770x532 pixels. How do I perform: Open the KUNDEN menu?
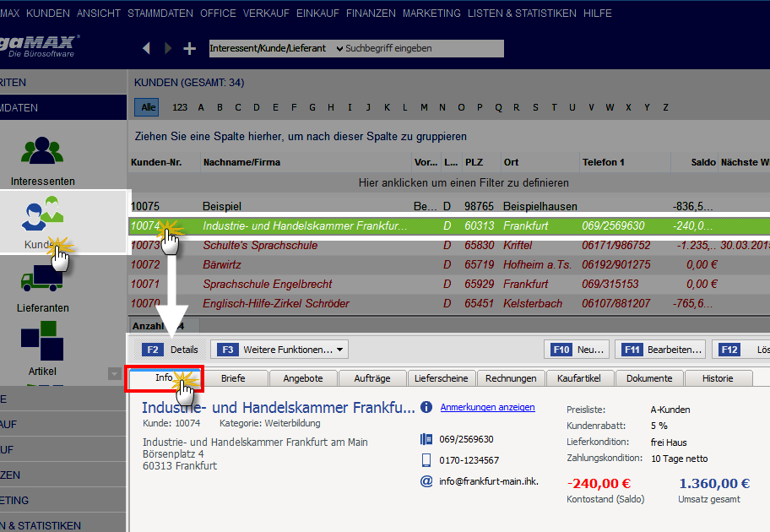48,14
